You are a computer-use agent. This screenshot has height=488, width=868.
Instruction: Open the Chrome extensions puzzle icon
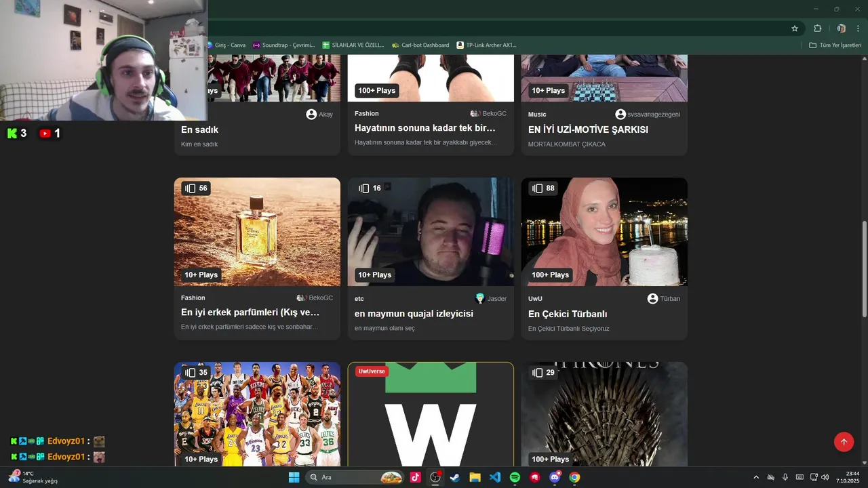pos(817,28)
